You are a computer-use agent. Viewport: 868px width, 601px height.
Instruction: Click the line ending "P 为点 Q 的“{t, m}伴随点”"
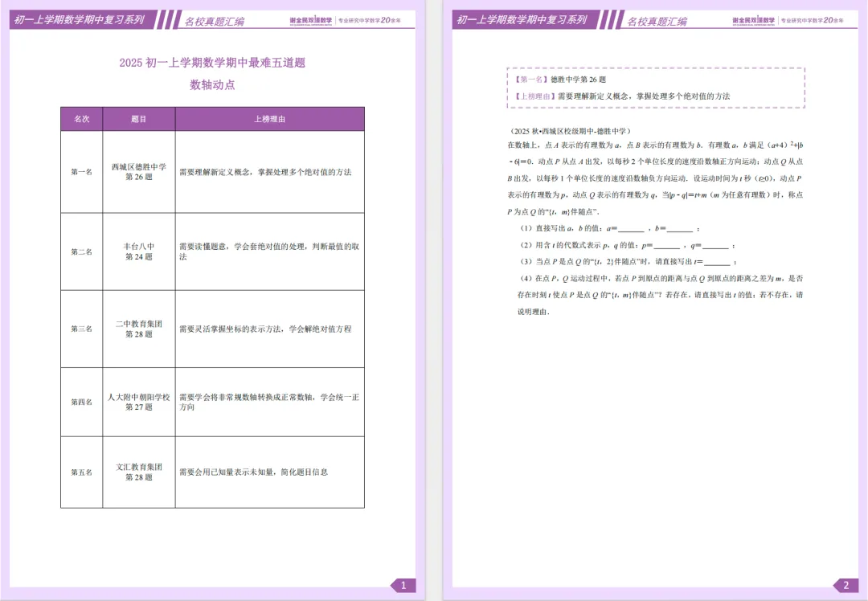(553, 212)
